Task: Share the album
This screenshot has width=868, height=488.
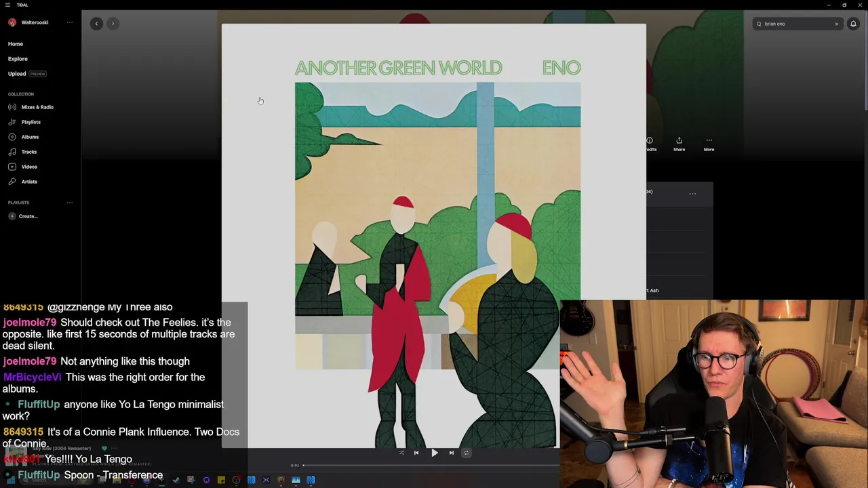Action: point(679,144)
